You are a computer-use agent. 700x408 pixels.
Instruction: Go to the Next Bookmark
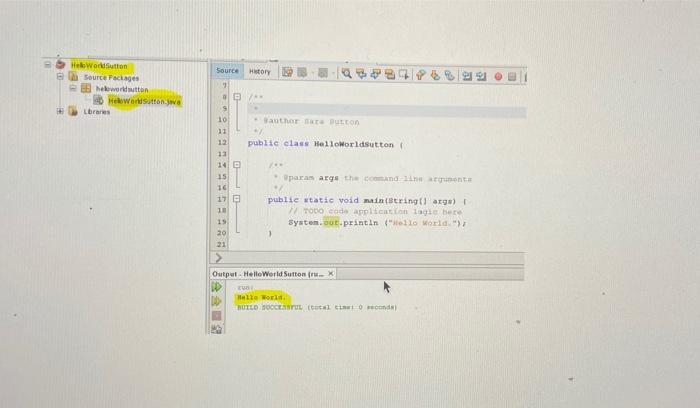click(x=435, y=75)
